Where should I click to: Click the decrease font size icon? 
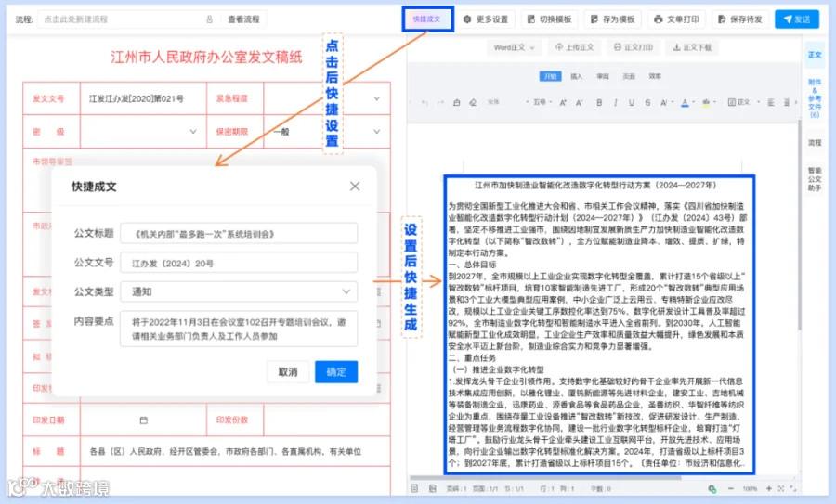[x=579, y=102]
